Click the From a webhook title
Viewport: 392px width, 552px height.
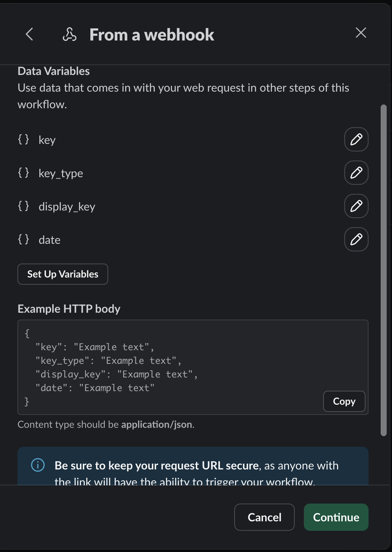click(x=152, y=35)
